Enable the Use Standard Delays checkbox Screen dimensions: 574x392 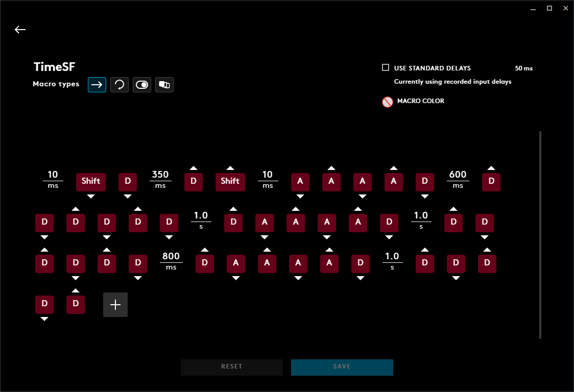[386, 68]
